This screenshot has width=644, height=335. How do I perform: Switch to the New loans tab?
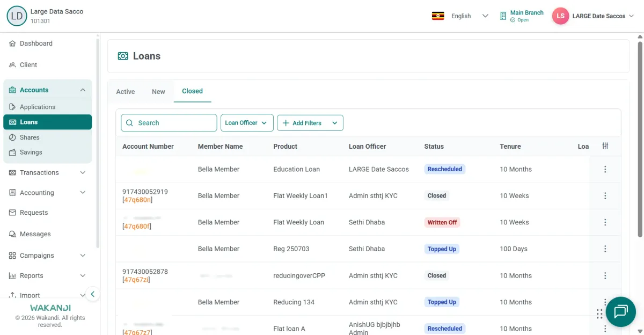coord(158,92)
